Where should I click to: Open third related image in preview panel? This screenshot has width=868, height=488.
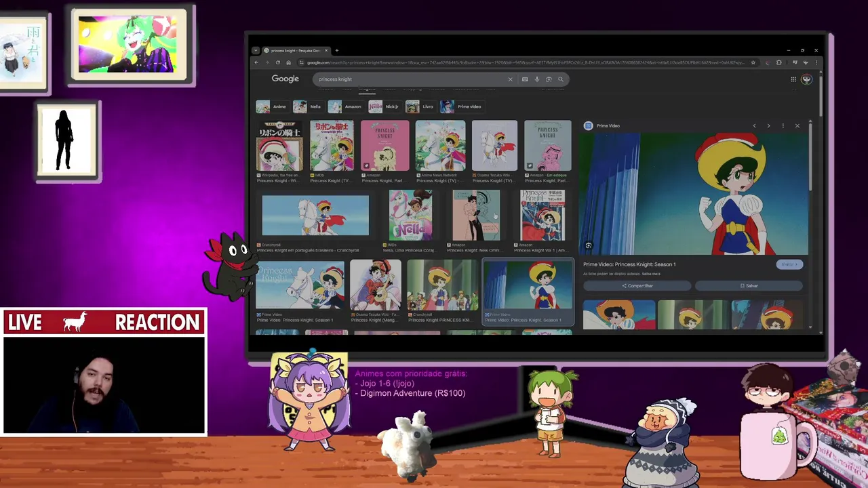pos(767,314)
